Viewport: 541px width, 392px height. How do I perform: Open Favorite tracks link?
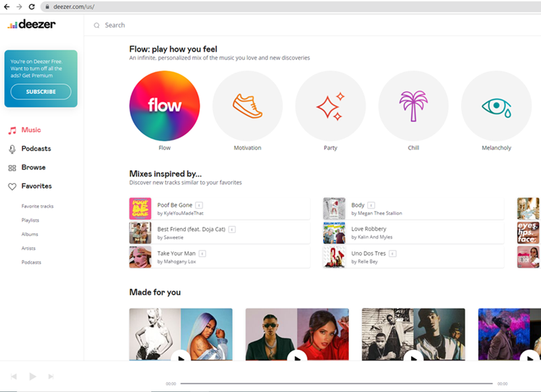[x=37, y=206]
